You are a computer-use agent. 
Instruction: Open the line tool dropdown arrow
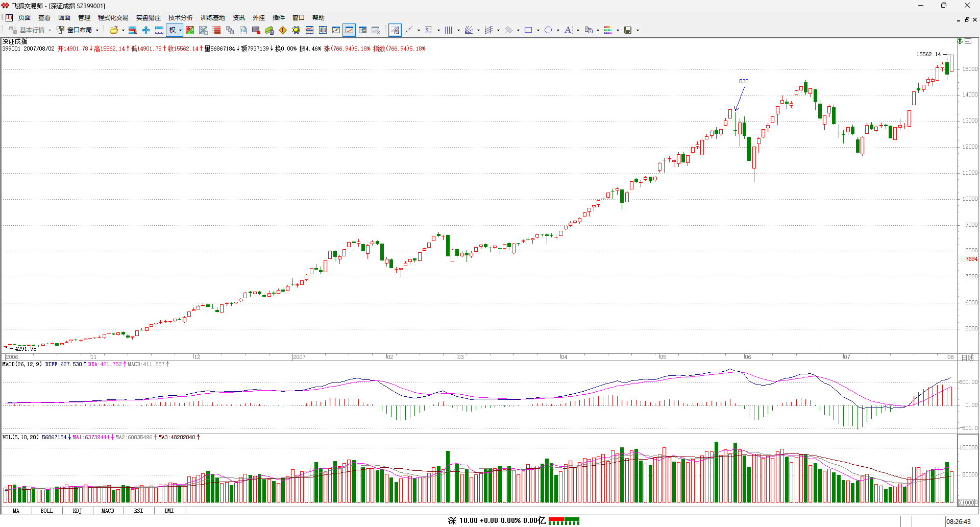[419, 30]
